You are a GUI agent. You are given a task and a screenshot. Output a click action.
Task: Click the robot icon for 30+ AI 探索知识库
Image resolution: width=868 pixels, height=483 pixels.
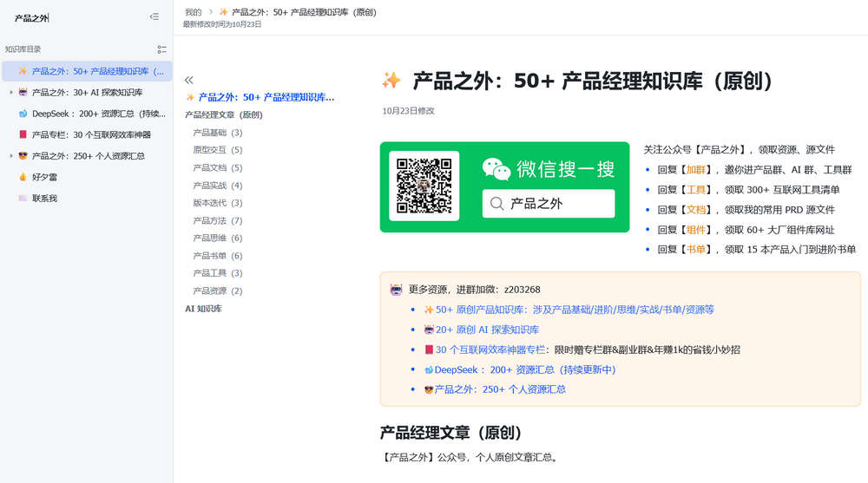click(x=23, y=92)
